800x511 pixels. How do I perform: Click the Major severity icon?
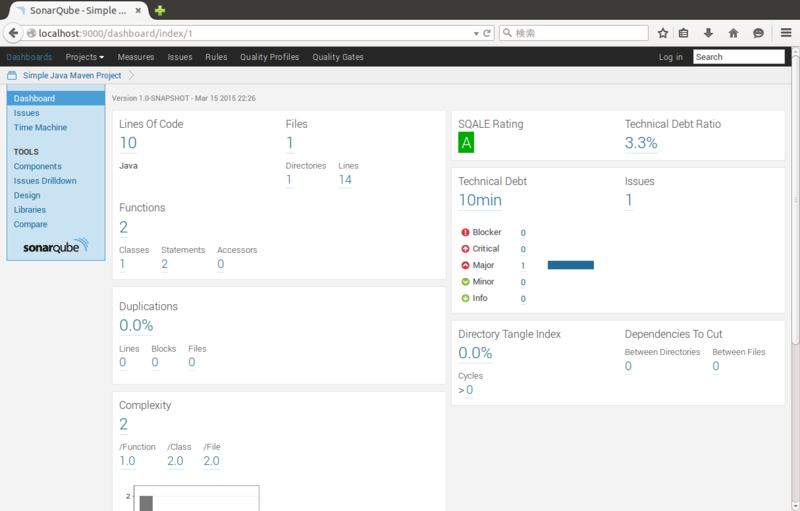[465, 265]
